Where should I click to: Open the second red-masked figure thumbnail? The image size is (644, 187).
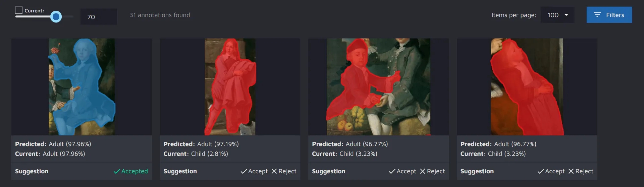(x=230, y=87)
